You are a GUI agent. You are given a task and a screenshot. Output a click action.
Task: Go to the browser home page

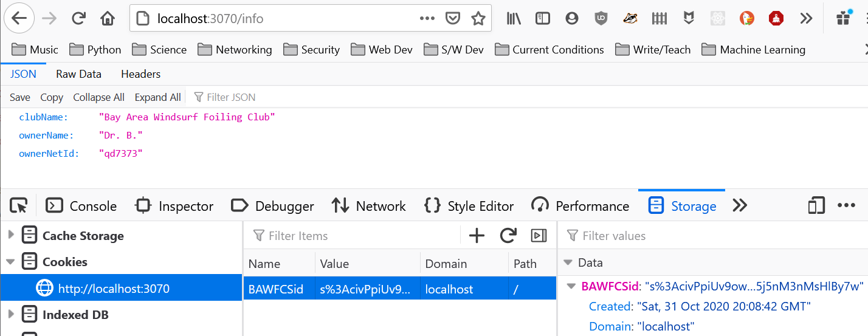click(108, 18)
